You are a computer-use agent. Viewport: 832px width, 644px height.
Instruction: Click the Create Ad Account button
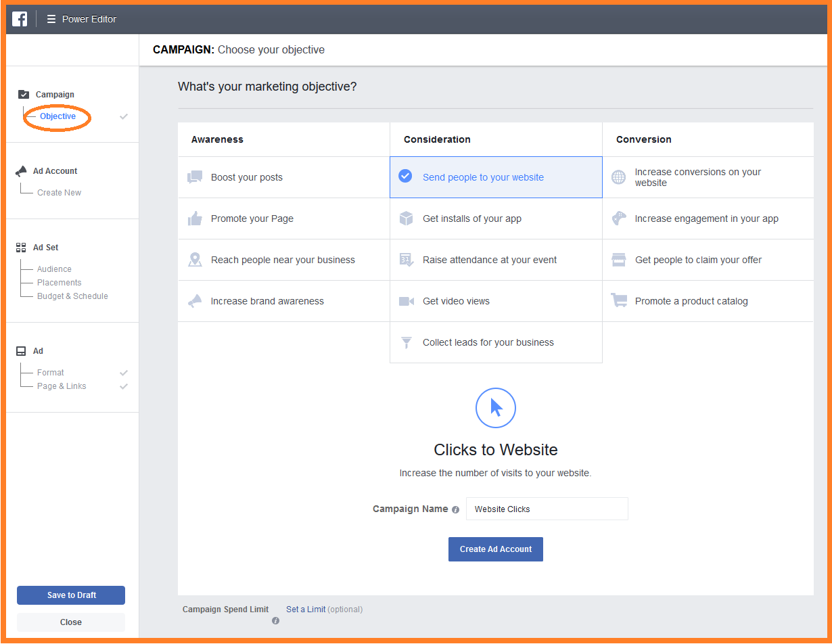(496, 549)
